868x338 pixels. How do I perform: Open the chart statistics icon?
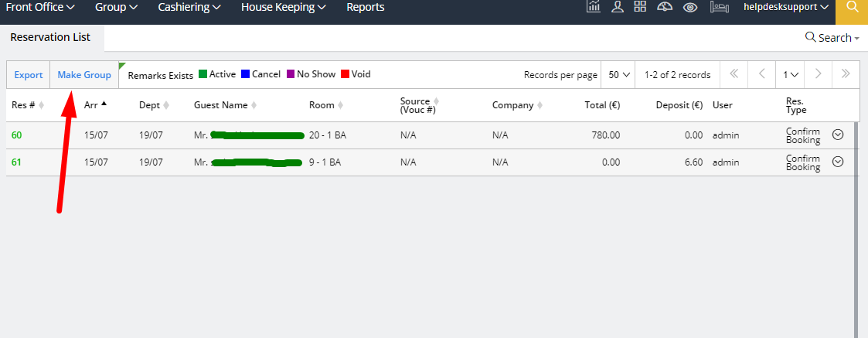click(x=594, y=7)
